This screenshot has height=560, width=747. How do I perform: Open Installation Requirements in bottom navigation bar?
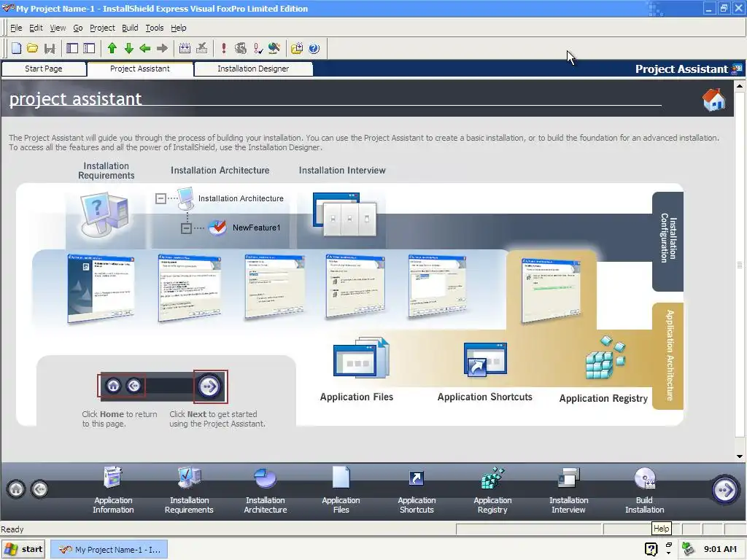(x=189, y=491)
